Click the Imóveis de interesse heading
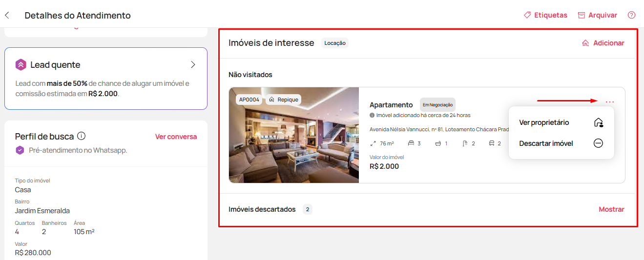 pyautogui.click(x=271, y=43)
